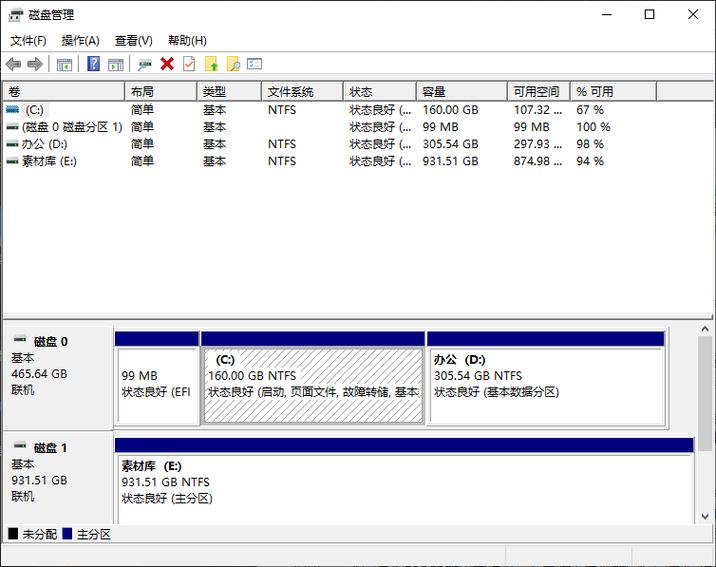Image resolution: width=716 pixels, height=567 pixels.
Task: Toggle the console tree pane icon
Action: 64,64
